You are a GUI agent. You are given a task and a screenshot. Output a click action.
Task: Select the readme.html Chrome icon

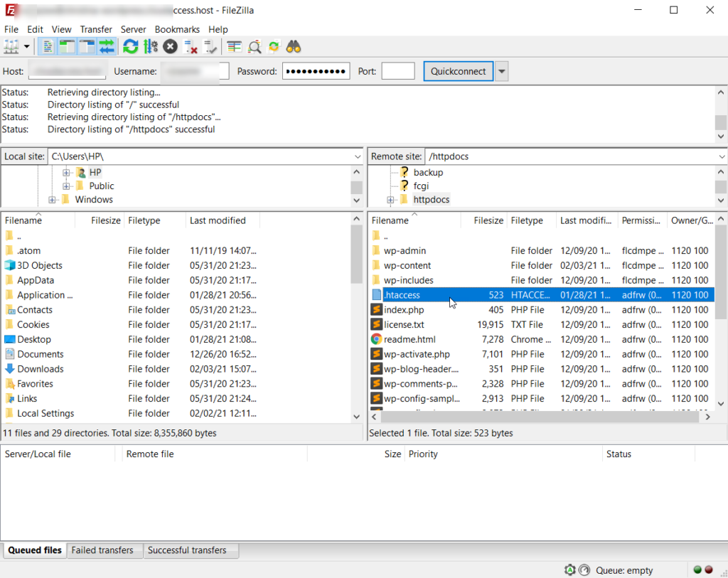pyautogui.click(x=376, y=339)
